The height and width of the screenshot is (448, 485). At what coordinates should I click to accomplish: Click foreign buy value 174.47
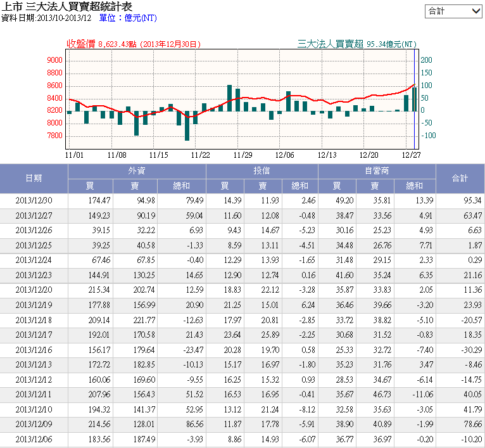click(99, 201)
